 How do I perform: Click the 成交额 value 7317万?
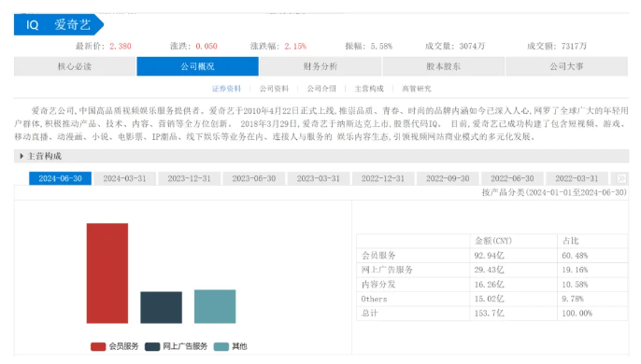tap(574, 46)
